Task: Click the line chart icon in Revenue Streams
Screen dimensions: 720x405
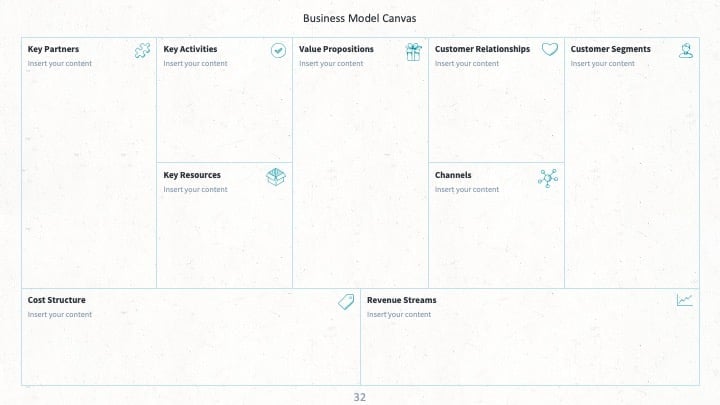Action: (x=685, y=300)
